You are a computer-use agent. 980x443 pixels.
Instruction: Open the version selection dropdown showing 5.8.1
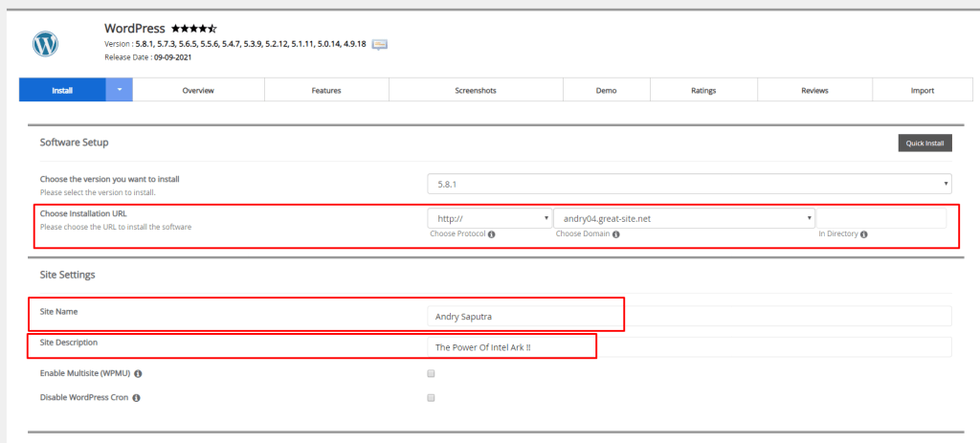689,183
